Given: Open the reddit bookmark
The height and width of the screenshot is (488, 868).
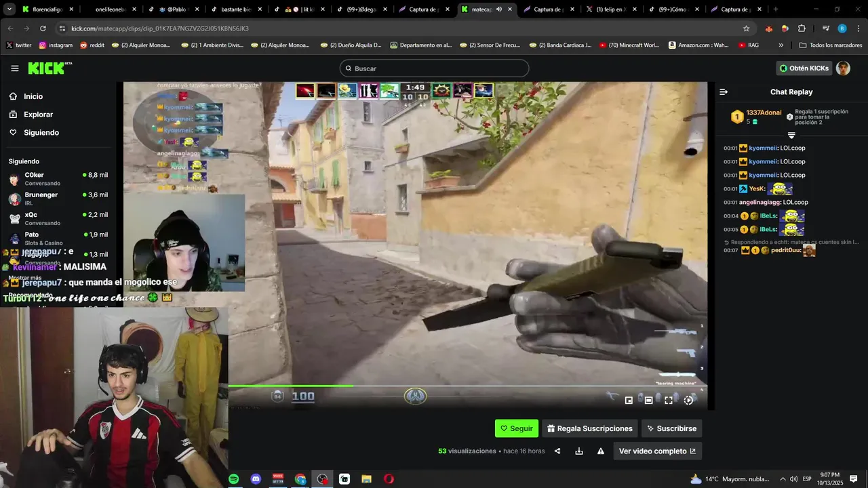Looking at the screenshot, I should click(x=92, y=45).
